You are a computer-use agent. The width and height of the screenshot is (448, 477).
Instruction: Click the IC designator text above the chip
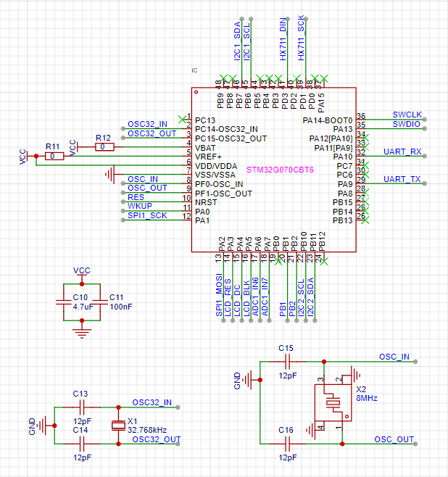coord(194,70)
